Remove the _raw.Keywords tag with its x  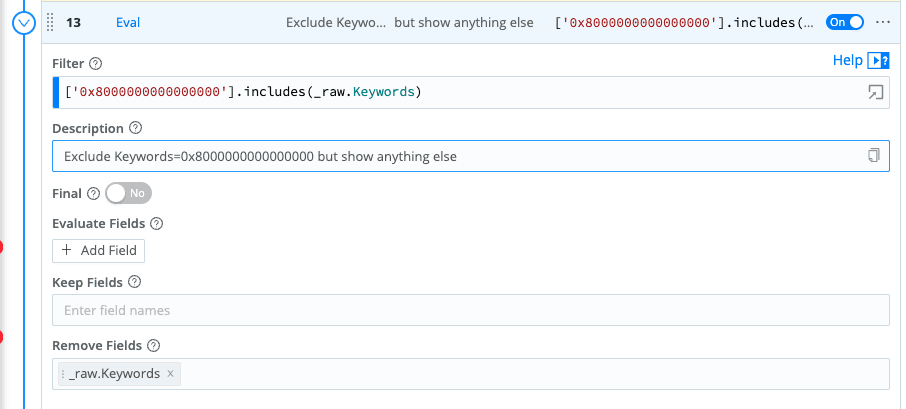(171, 374)
